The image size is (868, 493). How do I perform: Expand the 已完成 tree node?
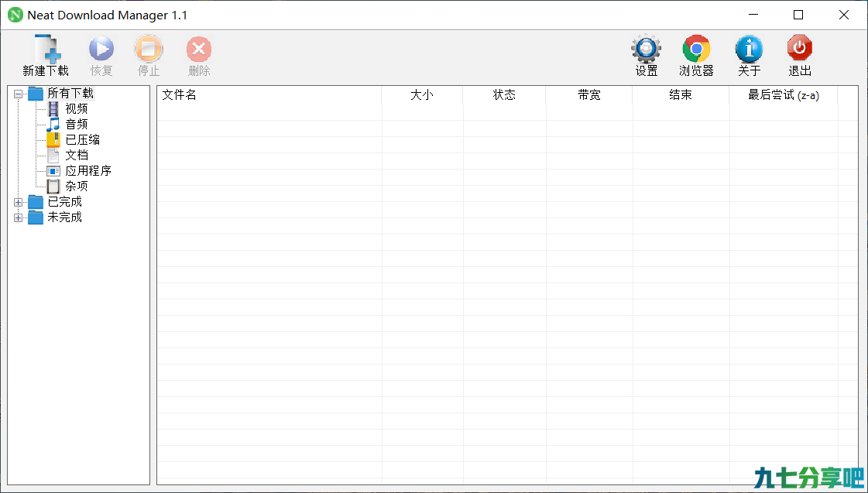click(19, 203)
